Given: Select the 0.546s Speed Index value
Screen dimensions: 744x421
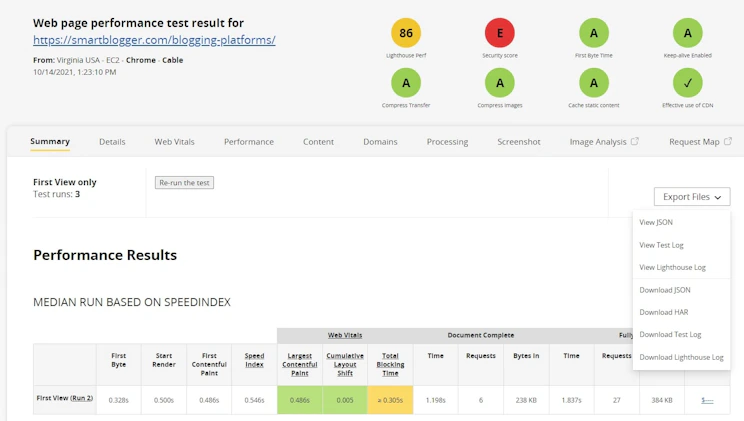Looking at the screenshot, I should [254, 400].
